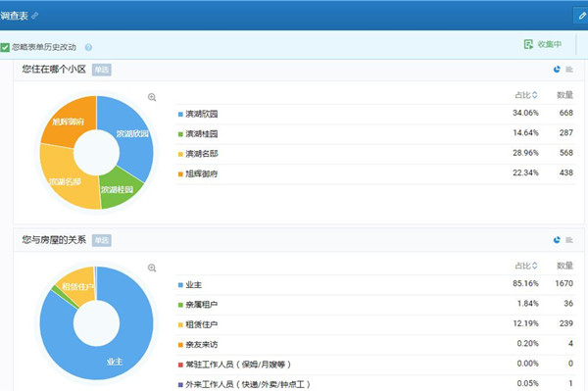Switch 您与房屋的关系 to pie chart view
The height and width of the screenshot is (391, 588).
click(x=557, y=240)
